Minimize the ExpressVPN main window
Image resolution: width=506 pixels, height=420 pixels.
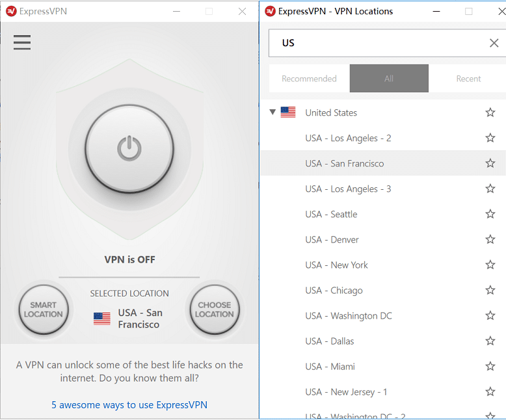(176, 11)
